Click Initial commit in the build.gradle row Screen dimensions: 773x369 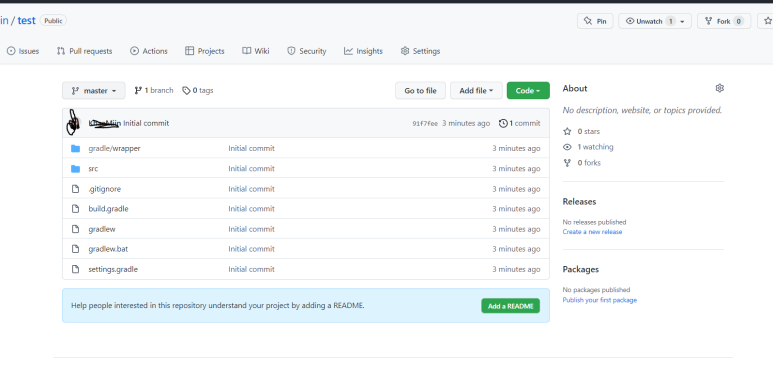(x=251, y=209)
